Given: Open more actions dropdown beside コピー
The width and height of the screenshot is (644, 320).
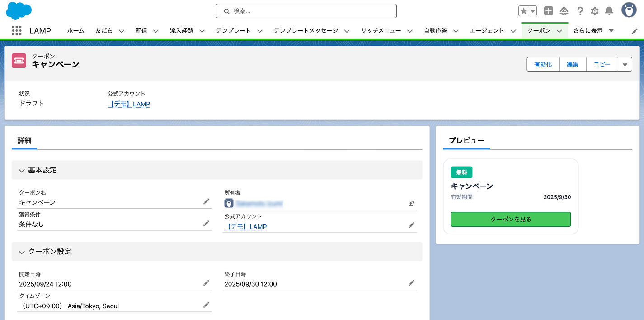Looking at the screenshot, I should (x=625, y=64).
